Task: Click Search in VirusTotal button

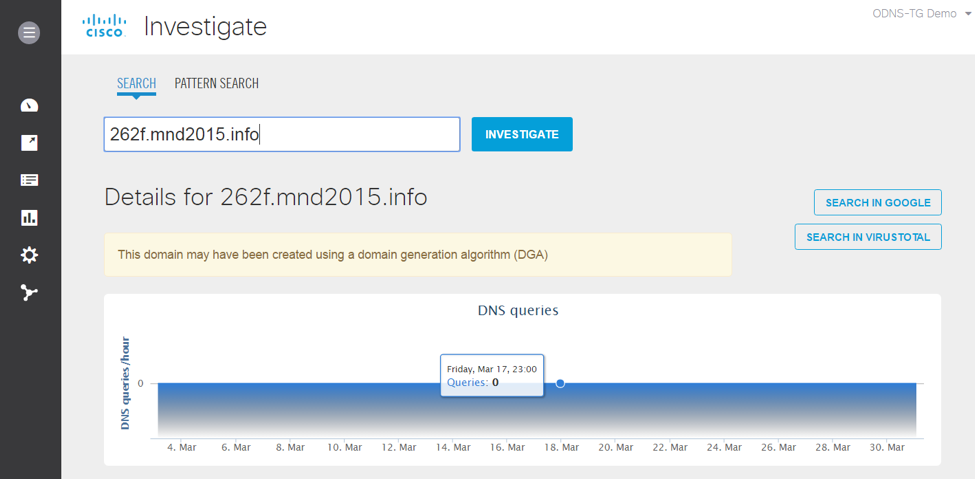Action: point(867,237)
